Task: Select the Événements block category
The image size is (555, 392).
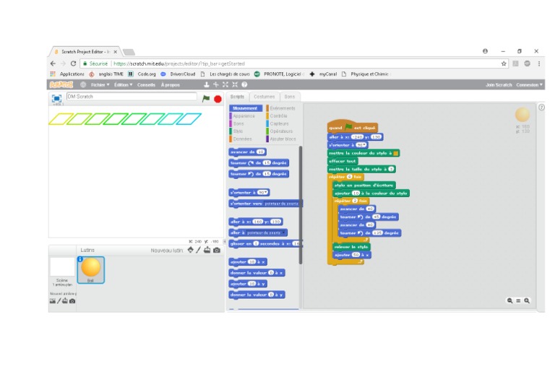Action: click(282, 108)
